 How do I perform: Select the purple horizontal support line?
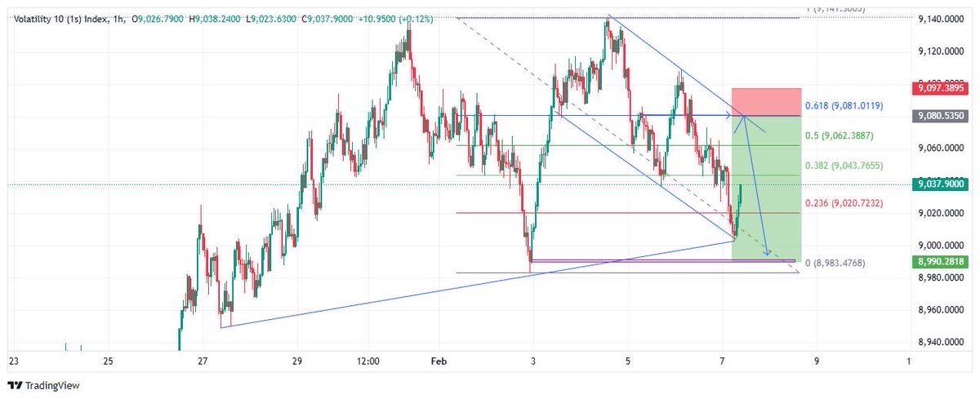click(662, 260)
